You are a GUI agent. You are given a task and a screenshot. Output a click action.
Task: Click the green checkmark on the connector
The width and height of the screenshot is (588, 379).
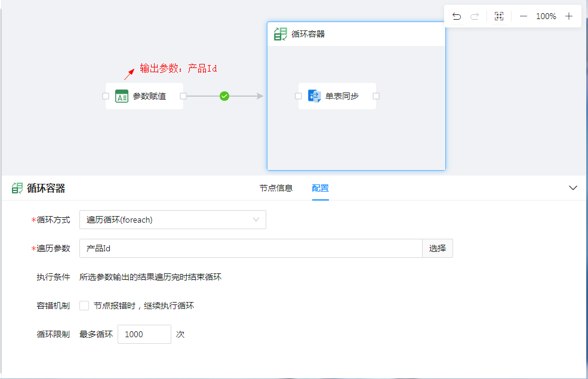(x=224, y=96)
